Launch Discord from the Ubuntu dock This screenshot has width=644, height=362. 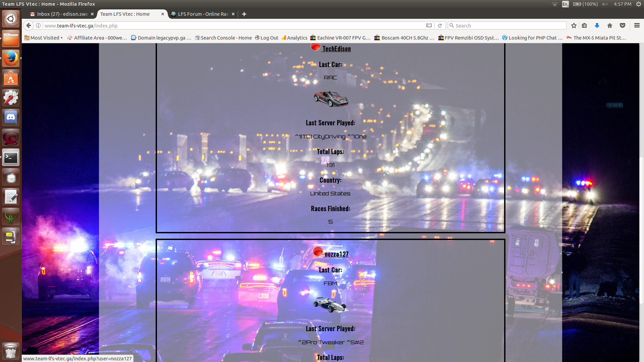pos(11,118)
